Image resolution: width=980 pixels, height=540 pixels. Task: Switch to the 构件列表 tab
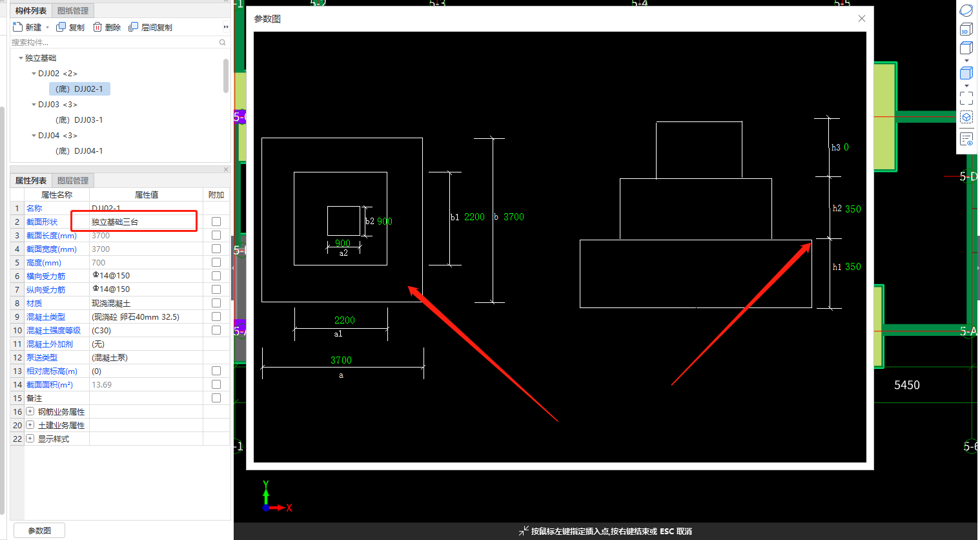click(x=31, y=10)
